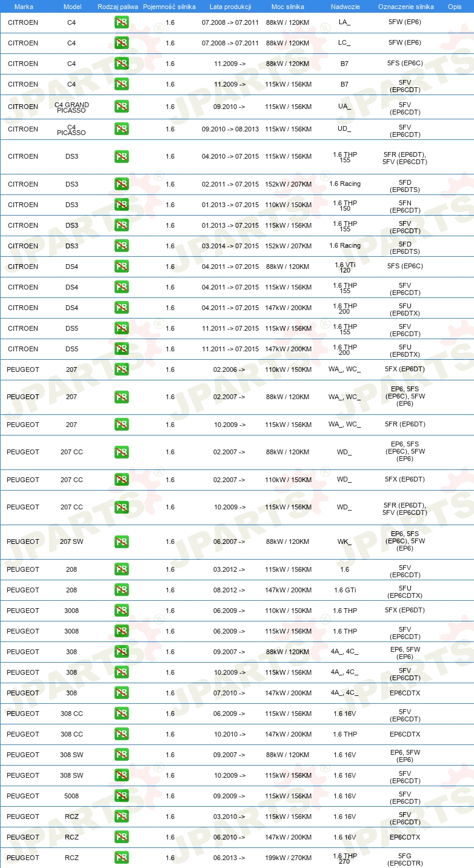The image size is (474, 868).
Task: Select fuel icon for DS4 1.6 VTi 120
Action: coord(122,267)
